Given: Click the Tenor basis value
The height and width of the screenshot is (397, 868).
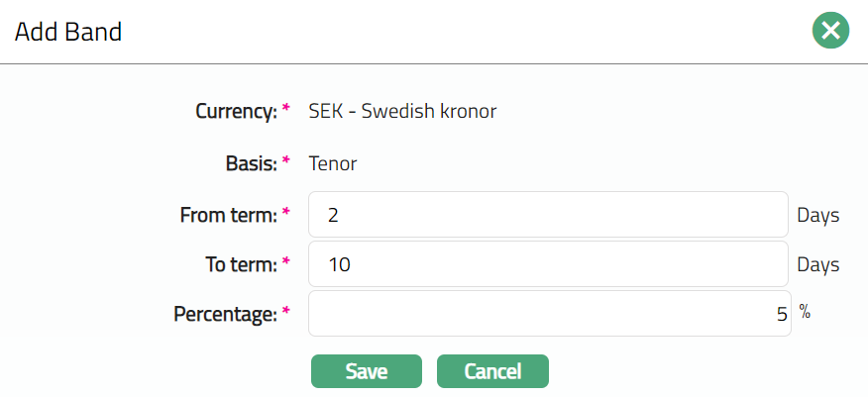Looking at the screenshot, I should [x=333, y=163].
